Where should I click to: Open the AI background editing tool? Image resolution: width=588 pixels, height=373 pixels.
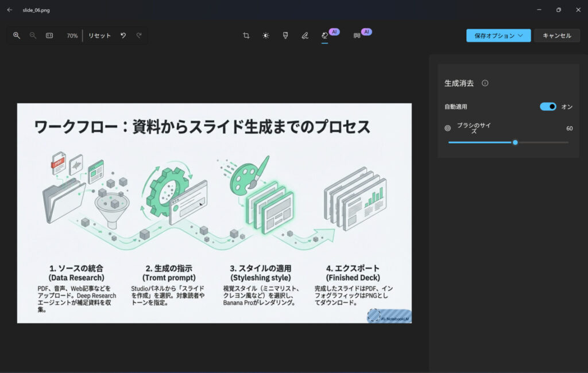(x=357, y=35)
